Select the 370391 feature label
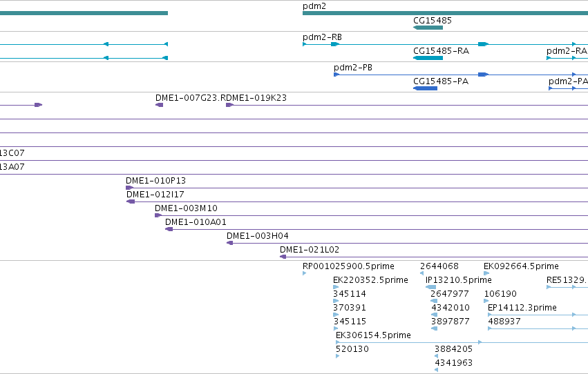The width and height of the screenshot is (588, 374). point(350,308)
